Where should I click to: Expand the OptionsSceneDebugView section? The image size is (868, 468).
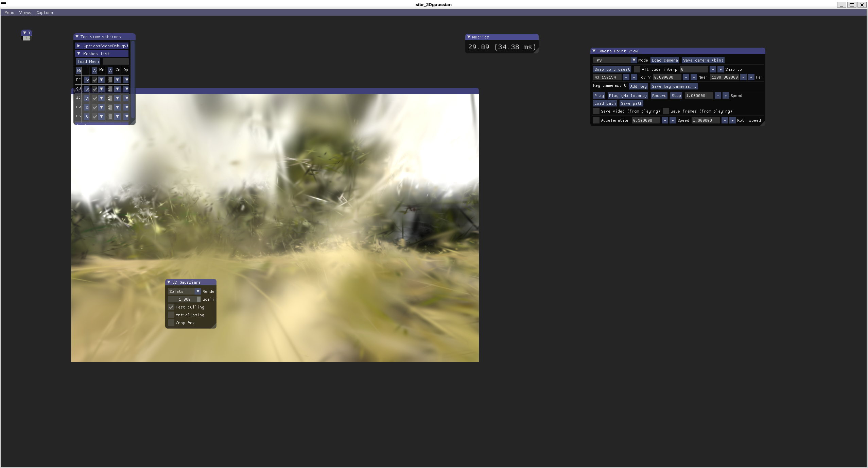(79, 46)
